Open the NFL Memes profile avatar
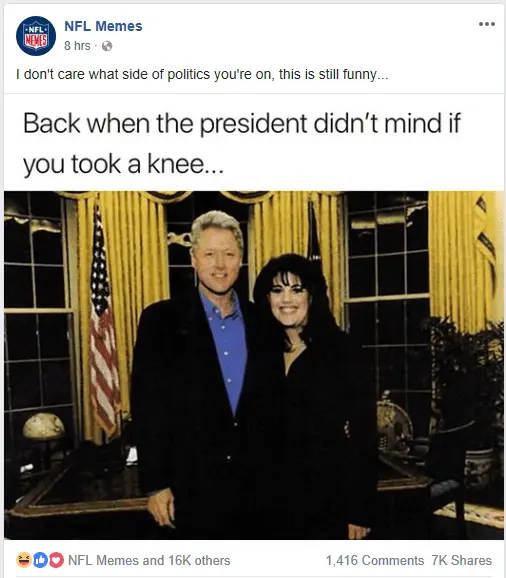The width and height of the screenshot is (506, 578). click(x=36, y=36)
